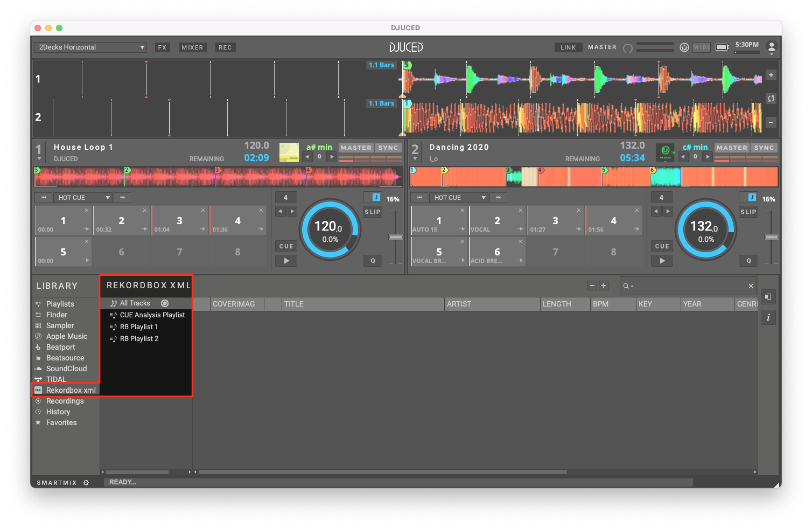812x528 pixels.
Task: Adjust the pitch fader on deck 2
Action: [772, 236]
